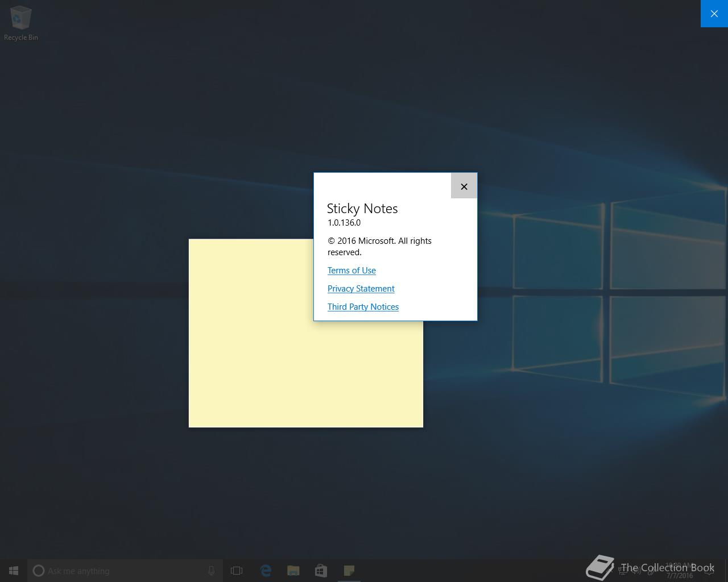The height and width of the screenshot is (582, 728).
Task: Open File Explorer from the taskbar
Action: coord(293,571)
